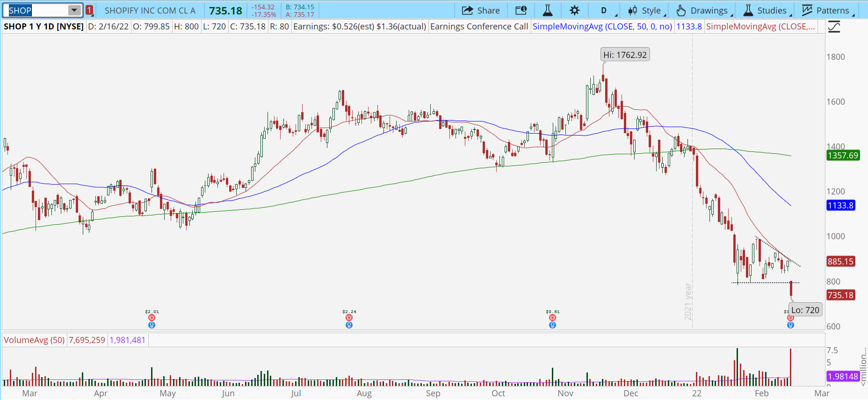Click the curve icon above price axis

pyautogui.click(x=834, y=27)
